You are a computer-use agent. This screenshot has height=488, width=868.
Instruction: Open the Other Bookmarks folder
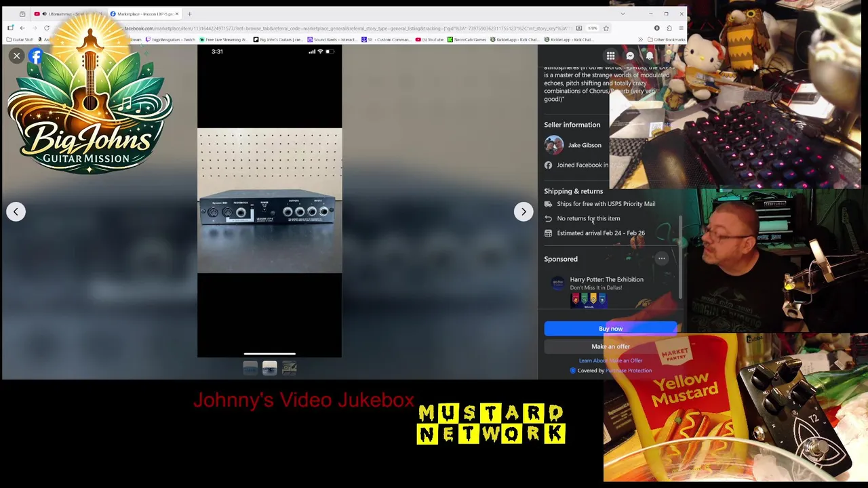667,39
